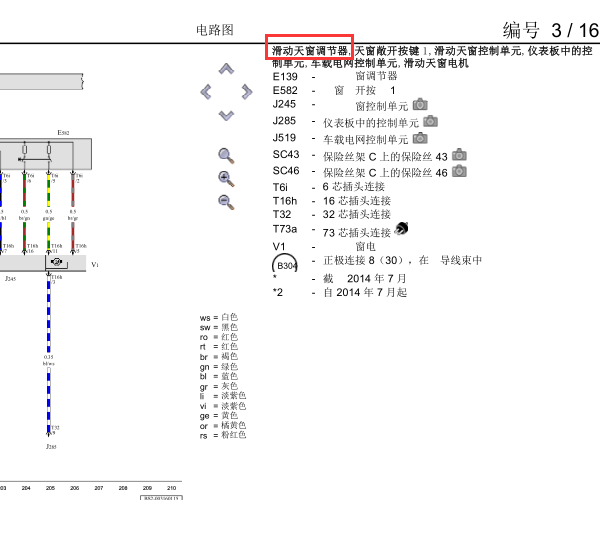Click the E582 label above the switch block
The width and height of the screenshot is (603, 543).
pyautogui.click(x=63, y=133)
